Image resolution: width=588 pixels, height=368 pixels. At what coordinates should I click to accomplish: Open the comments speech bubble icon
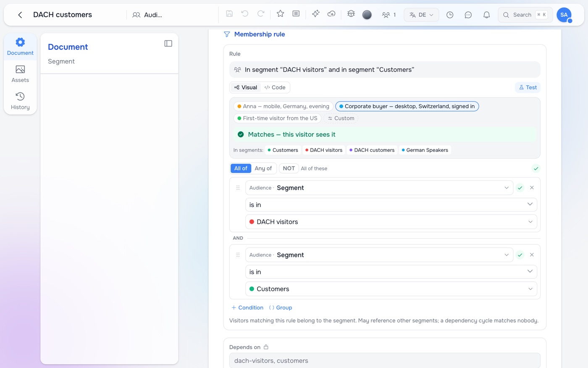tap(468, 15)
